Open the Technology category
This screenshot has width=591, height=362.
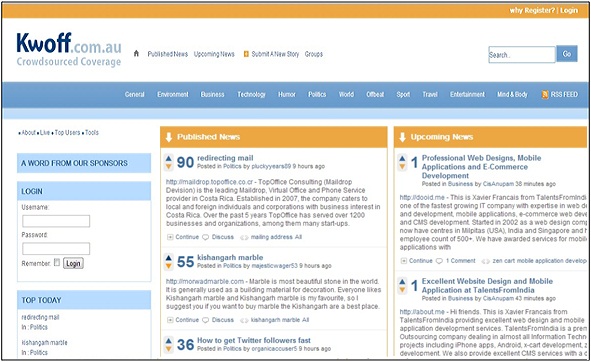[251, 95]
